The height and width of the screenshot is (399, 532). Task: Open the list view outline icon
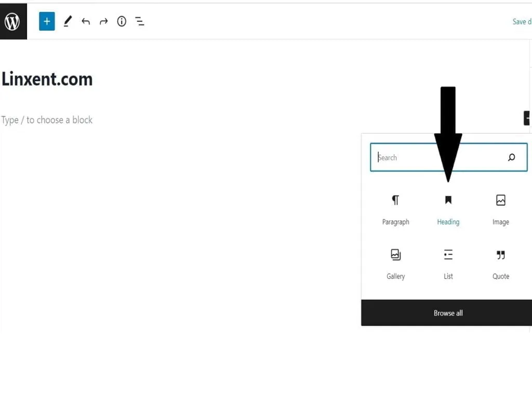140,21
